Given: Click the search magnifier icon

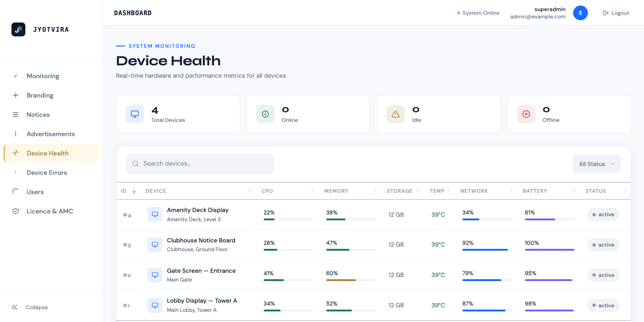Looking at the screenshot, I should [x=136, y=164].
